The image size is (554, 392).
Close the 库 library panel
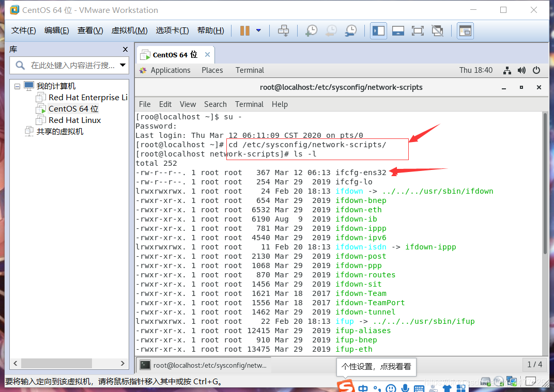tap(125, 50)
